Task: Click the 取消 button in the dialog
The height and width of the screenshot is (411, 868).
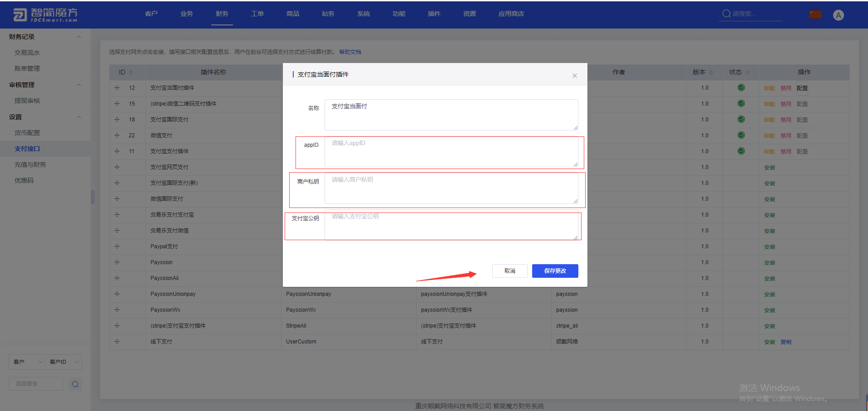Action: pos(509,271)
